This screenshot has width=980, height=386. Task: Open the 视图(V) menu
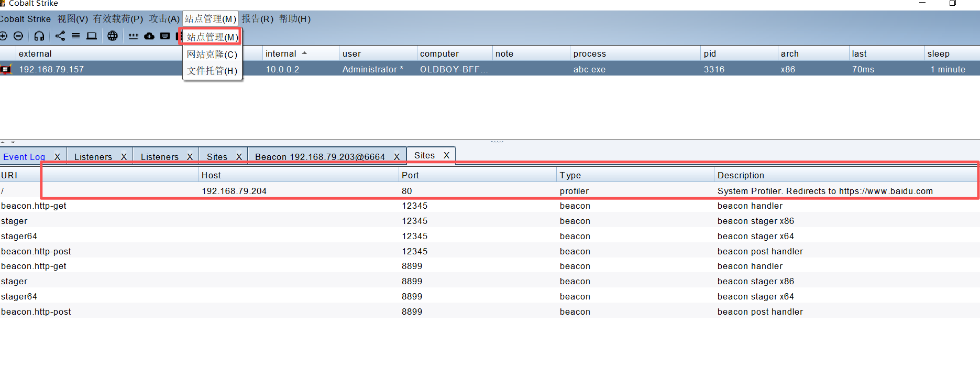[x=72, y=19]
